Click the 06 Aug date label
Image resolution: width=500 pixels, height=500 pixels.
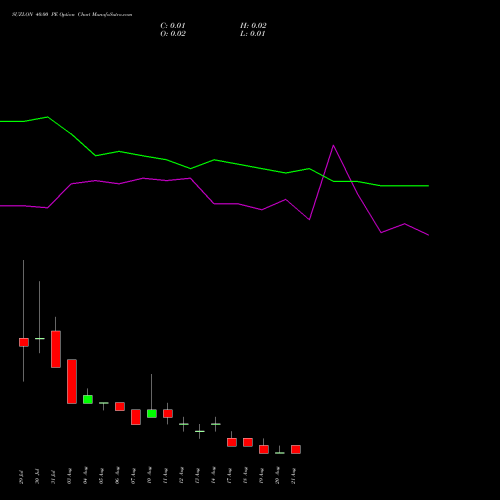click(x=118, y=476)
